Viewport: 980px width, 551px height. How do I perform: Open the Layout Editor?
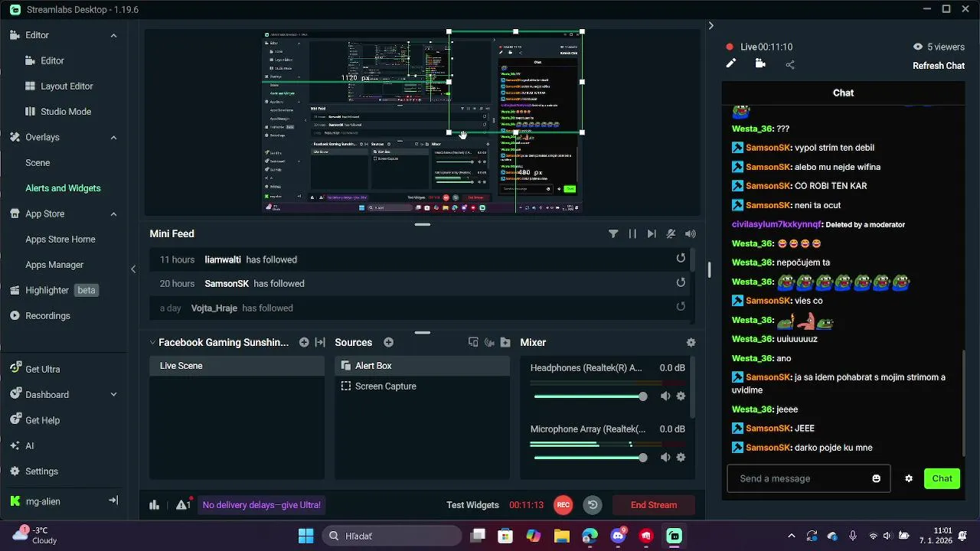click(x=67, y=86)
